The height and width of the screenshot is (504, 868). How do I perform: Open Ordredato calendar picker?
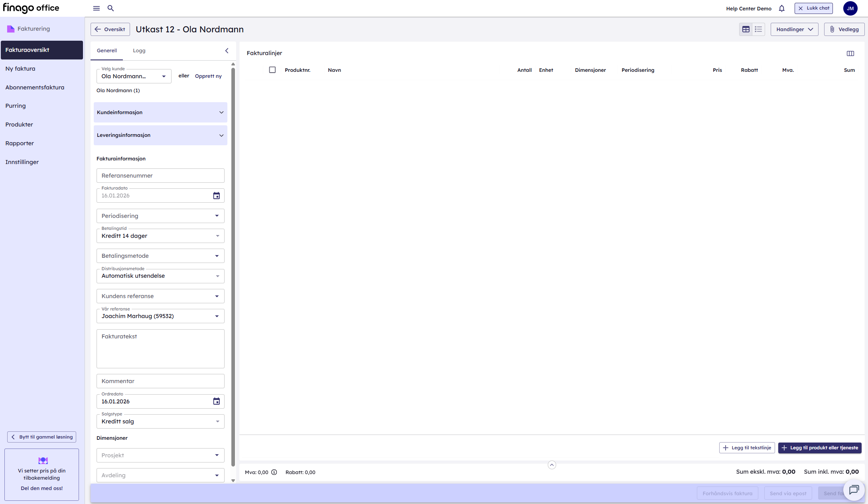(216, 401)
